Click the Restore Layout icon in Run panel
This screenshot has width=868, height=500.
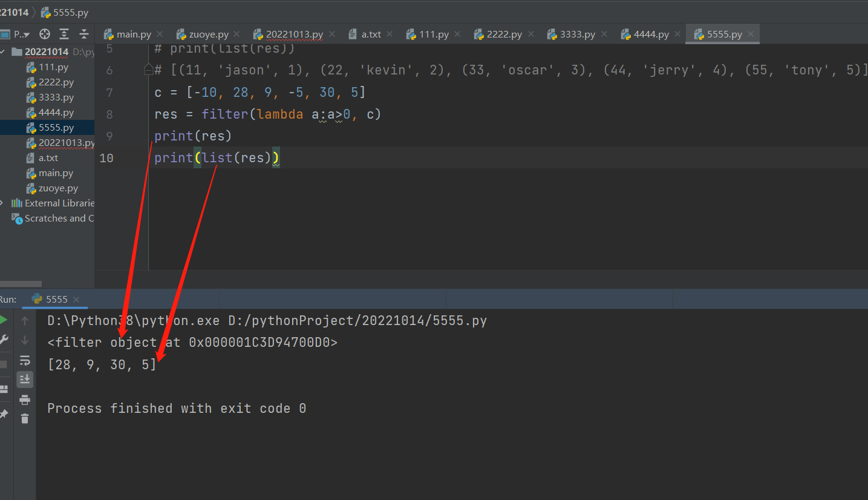coord(4,389)
